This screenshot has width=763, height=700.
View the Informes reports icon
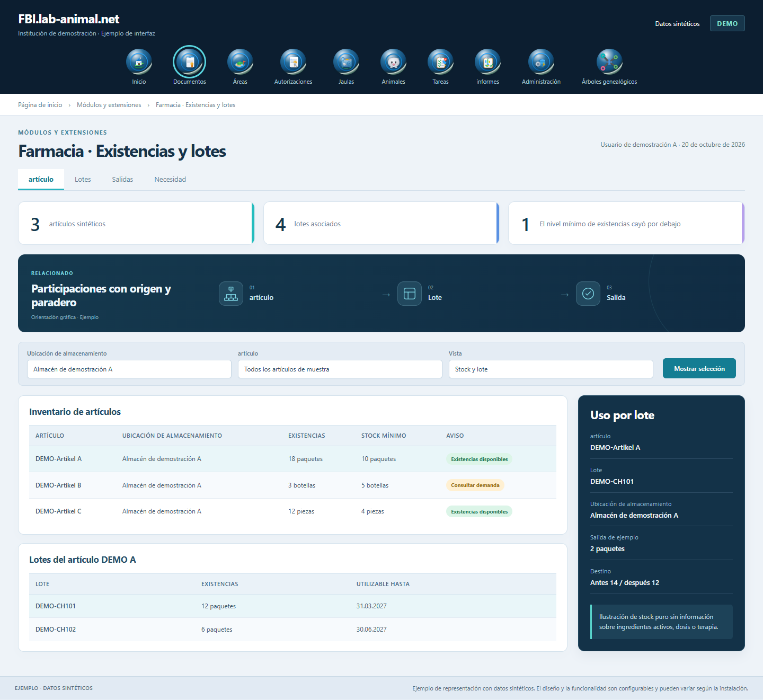click(x=487, y=62)
